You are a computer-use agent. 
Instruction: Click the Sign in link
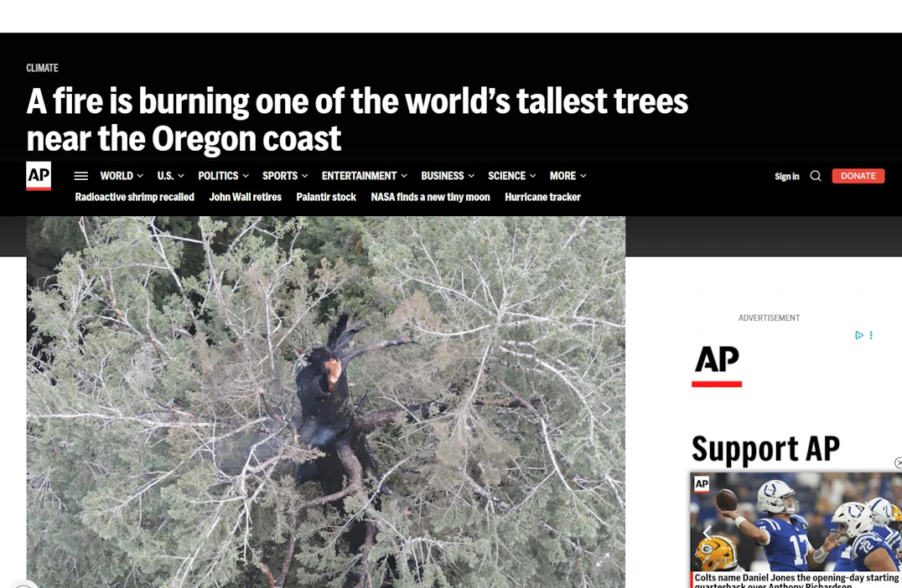point(786,177)
